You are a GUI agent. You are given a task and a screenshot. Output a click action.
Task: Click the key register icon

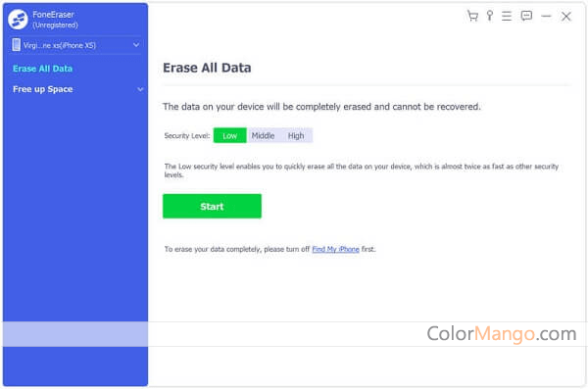click(490, 16)
